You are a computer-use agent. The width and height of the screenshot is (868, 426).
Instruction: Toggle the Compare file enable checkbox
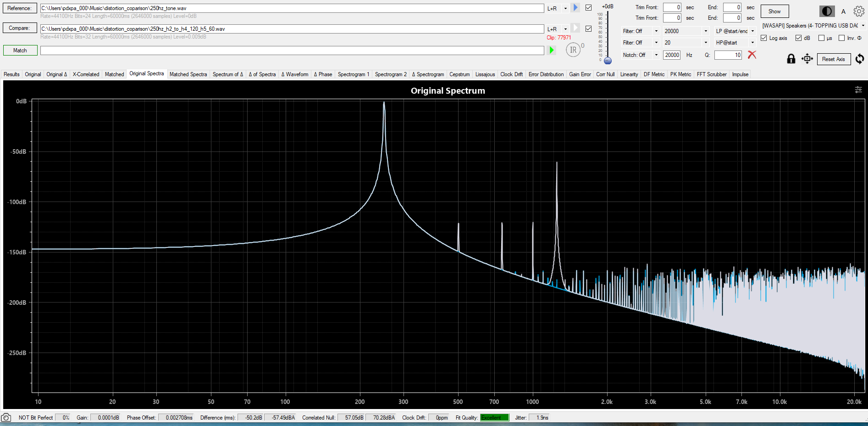pyautogui.click(x=589, y=28)
